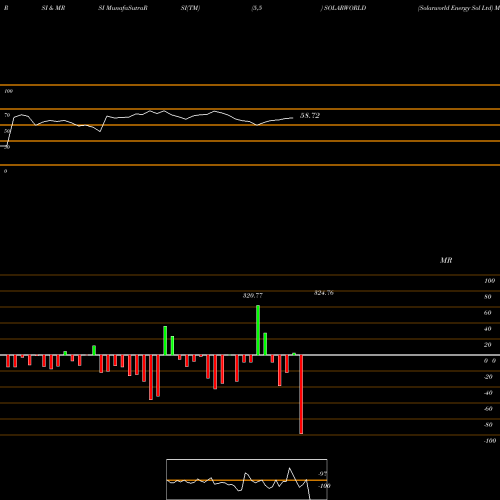500x500 pixels.
Task: Click the MR panel heading
Action: [x=446, y=260]
